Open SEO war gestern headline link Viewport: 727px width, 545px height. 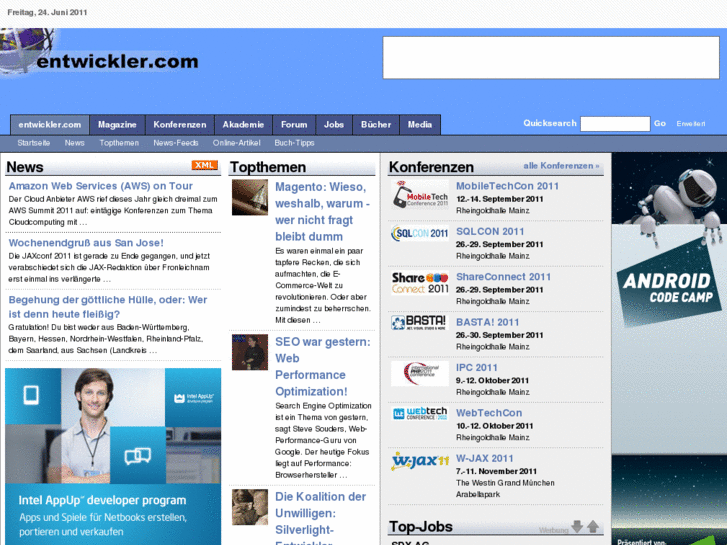pos(323,366)
